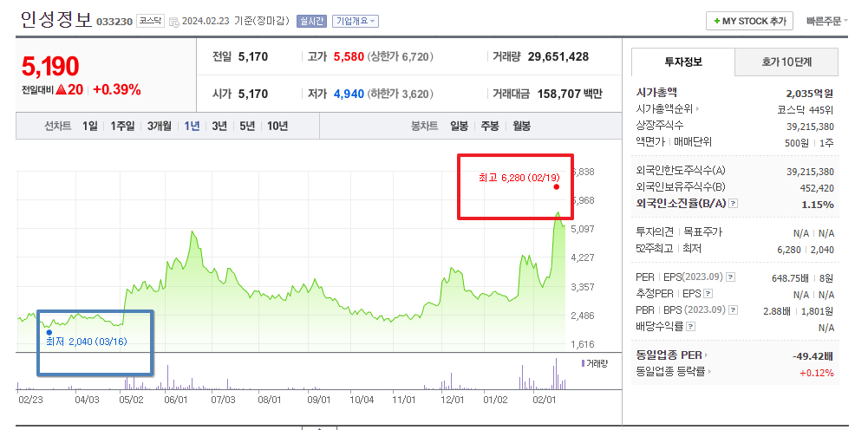
Task: Click 외국인소진율 value 1.15%
Action: pyautogui.click(x=818, y=205)
